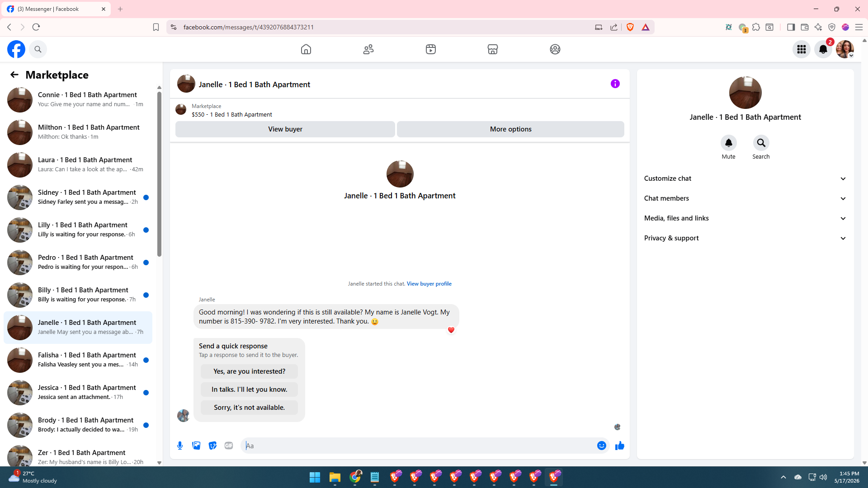The height and width of the screenshot is (488, 868).
Task: Open the View buyer profile link
Action: click(429, 284)
